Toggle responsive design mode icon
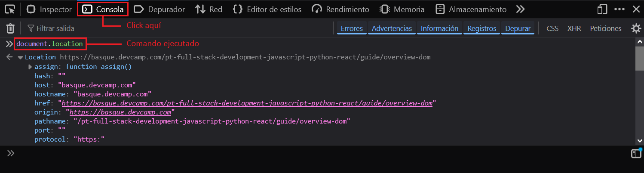Screen dimensions: 644x173 [x=603, y=9]
